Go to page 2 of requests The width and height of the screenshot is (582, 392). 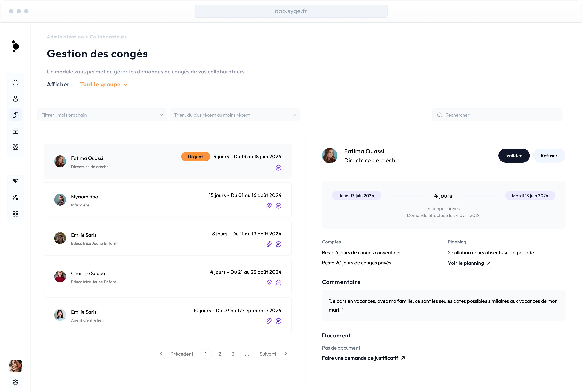click(x=220, y=354)
